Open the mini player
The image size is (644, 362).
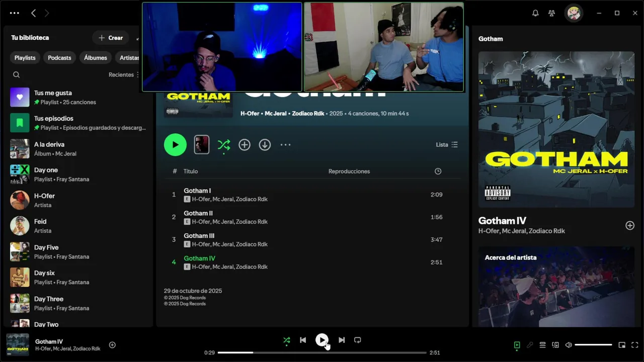(x=622, y=345)
